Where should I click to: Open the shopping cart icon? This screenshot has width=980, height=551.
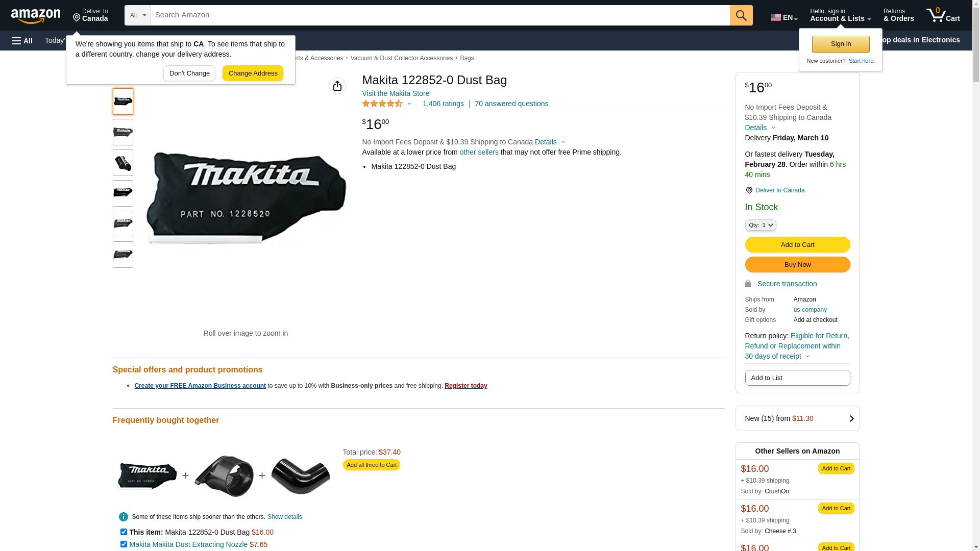(943, 15)
